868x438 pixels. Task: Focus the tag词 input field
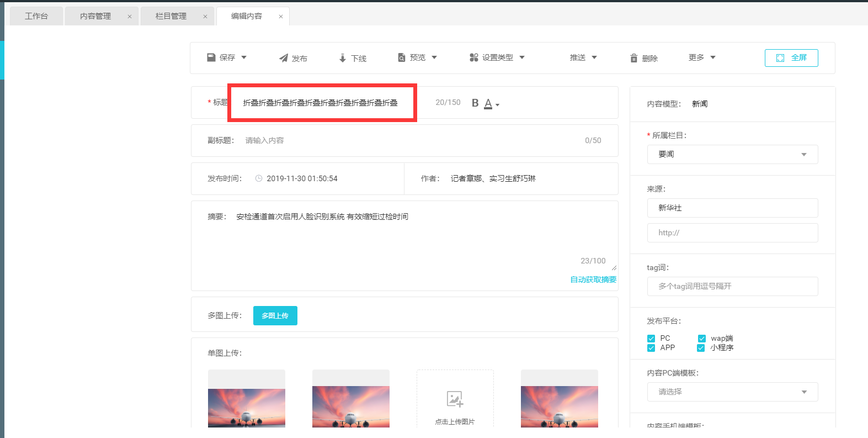point(732,286)
